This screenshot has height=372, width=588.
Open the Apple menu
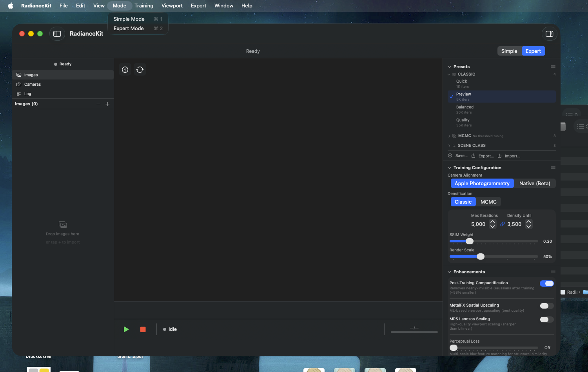[x=11, y=5]
